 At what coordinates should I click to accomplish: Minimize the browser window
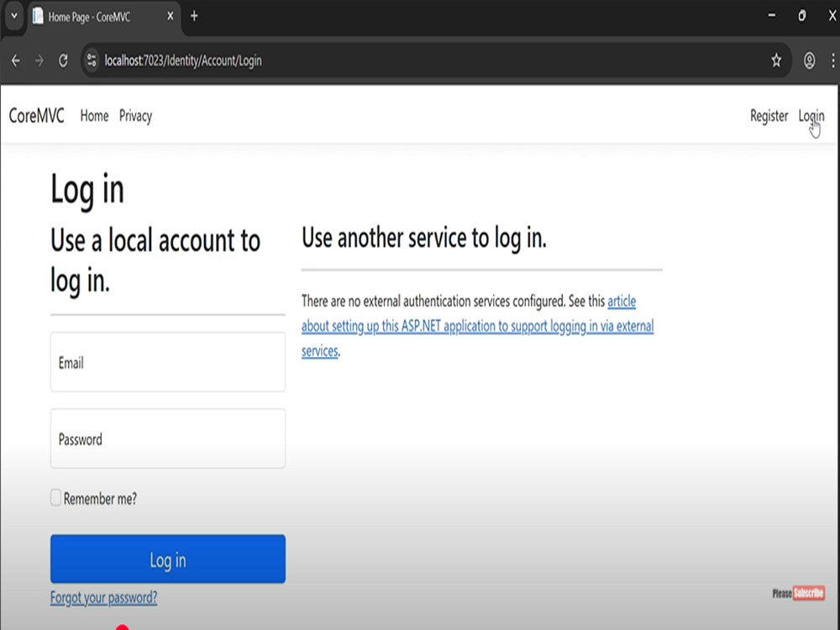click(x=771, y=15)
